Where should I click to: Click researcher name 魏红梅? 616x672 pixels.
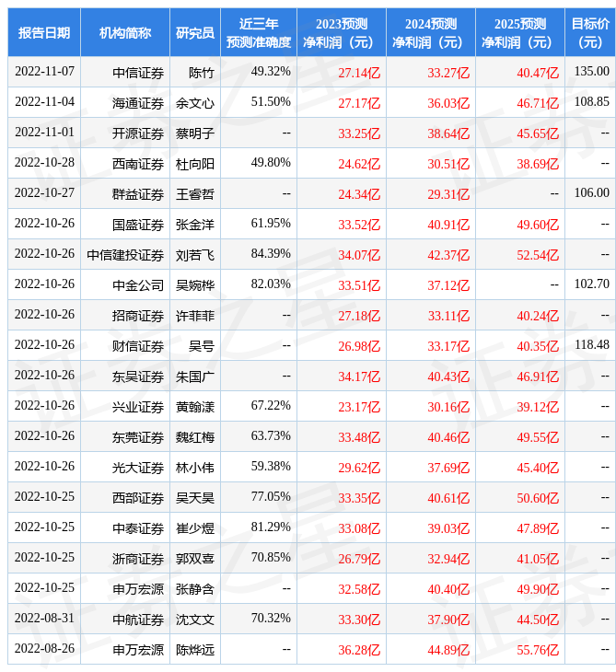[x=195, y=438]
